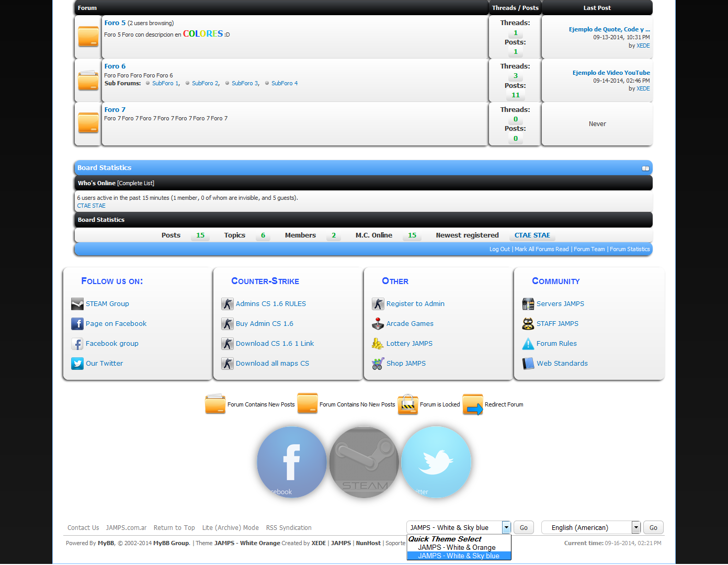Click the Our Twitter bird icon

pos(77,364)
